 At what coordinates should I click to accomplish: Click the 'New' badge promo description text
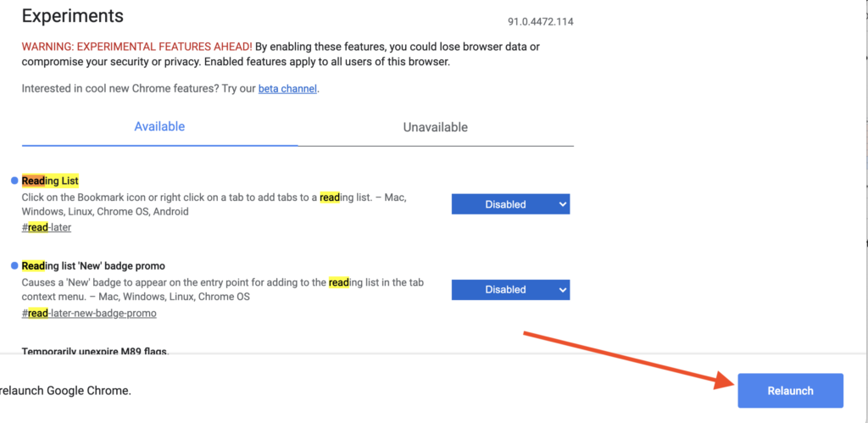coord(214,290)
